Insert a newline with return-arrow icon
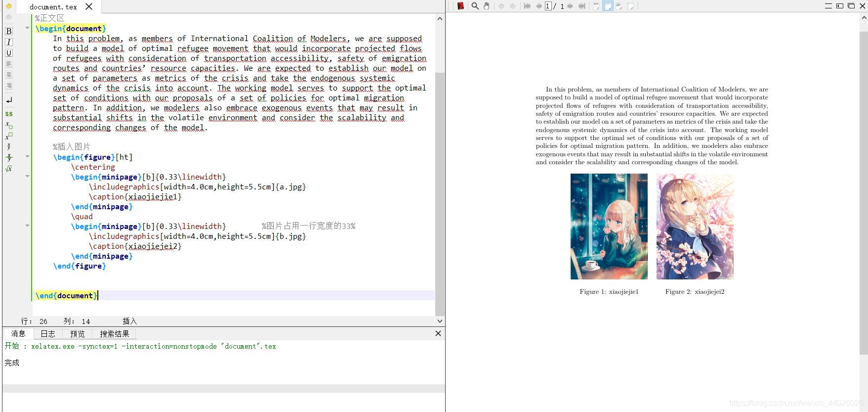The image size is (868, 412). [x=9, y=100]
